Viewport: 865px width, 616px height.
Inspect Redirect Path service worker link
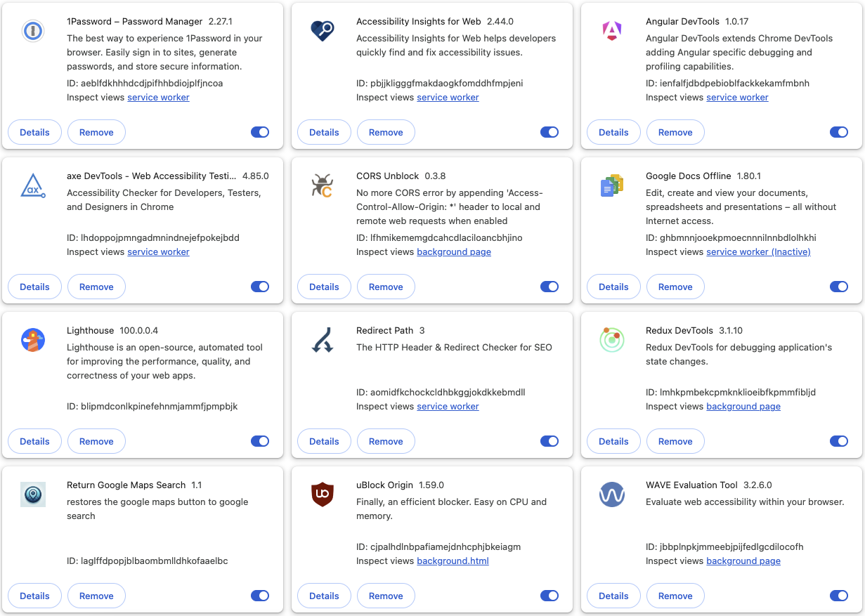pyautogui.click(x=448, y=407)
